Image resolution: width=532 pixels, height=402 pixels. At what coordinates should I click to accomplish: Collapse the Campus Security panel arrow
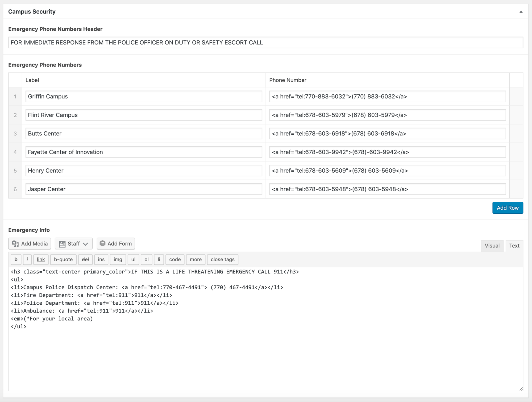pos(521,12)
